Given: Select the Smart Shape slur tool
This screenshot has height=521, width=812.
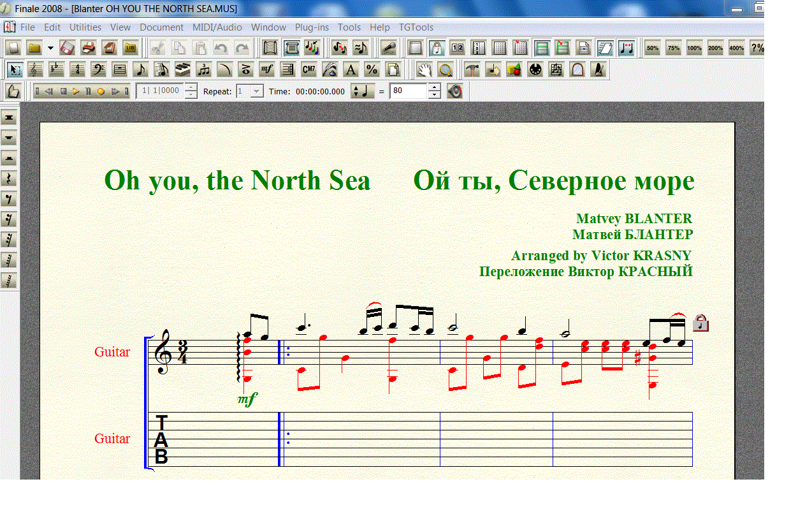Looking at the screenshot, I should (x=225, y=70).
